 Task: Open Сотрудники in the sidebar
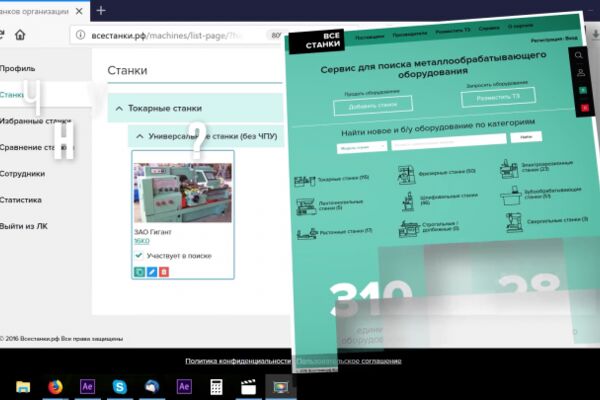pyautogui.click(x=22, y=173)
